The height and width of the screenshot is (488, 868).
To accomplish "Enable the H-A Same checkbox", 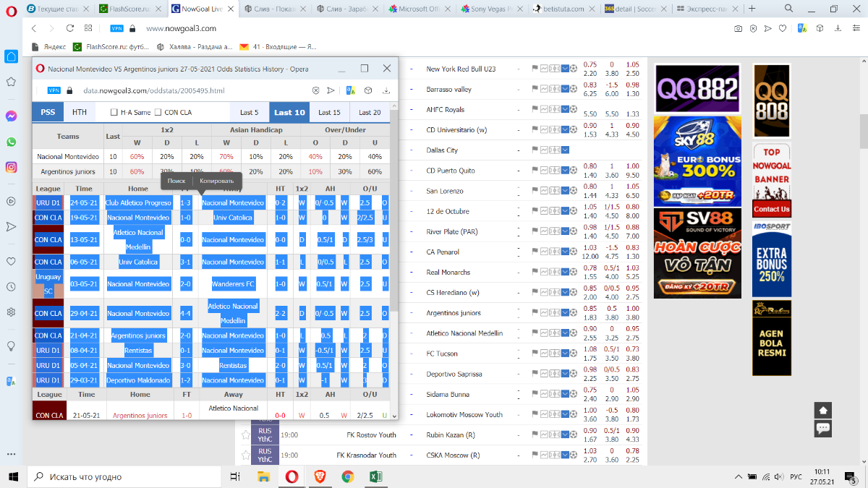I will click(x=114, y=113).
